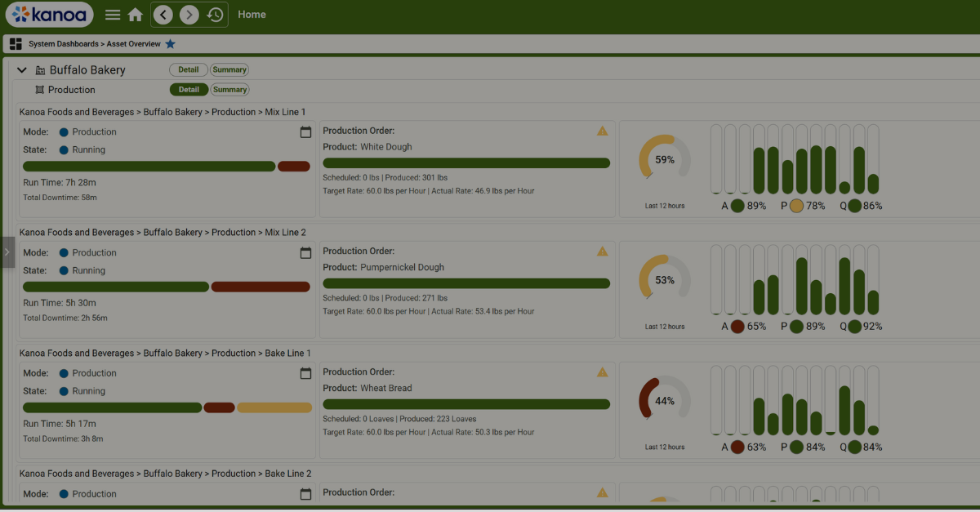Click the 59% OEE gauge for Mix Line 1
The image size is (980, 512).
click(663, 161)
